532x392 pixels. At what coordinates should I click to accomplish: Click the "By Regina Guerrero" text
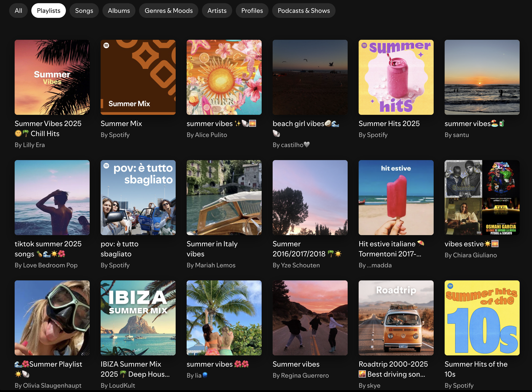(301, 375)
